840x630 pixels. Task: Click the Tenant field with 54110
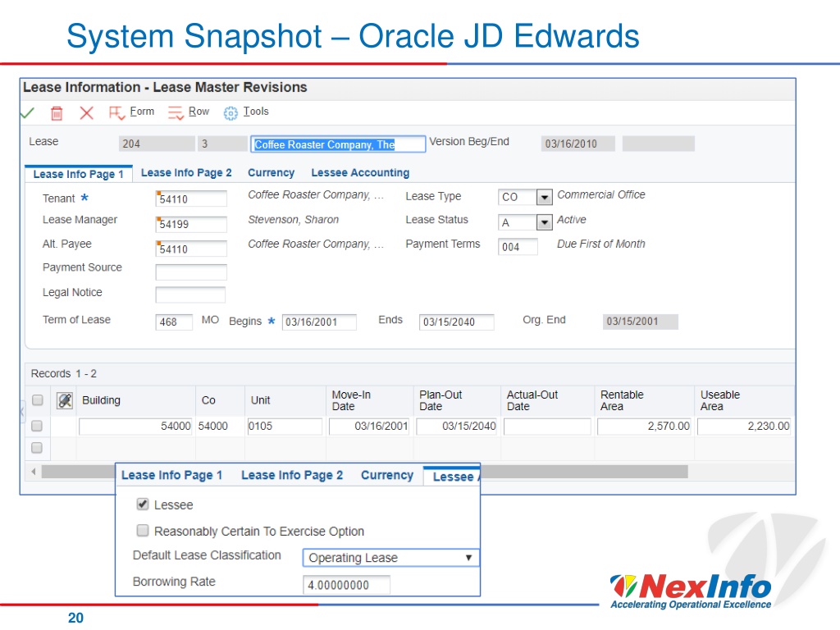[191, 199]
